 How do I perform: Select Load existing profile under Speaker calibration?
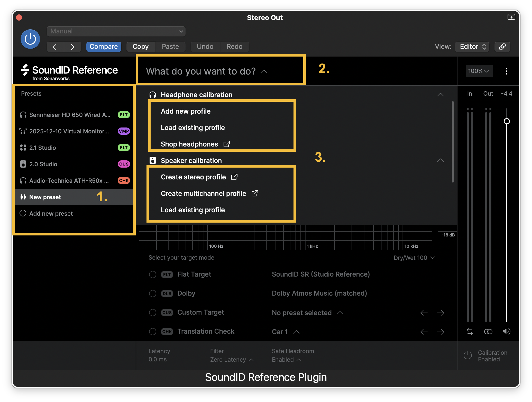[x=193, y=210]
